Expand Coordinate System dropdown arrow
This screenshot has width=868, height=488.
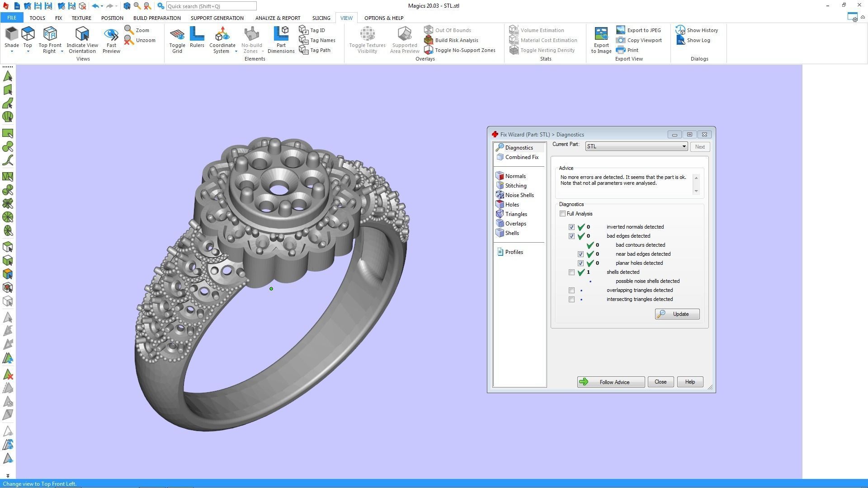(236, 52)
